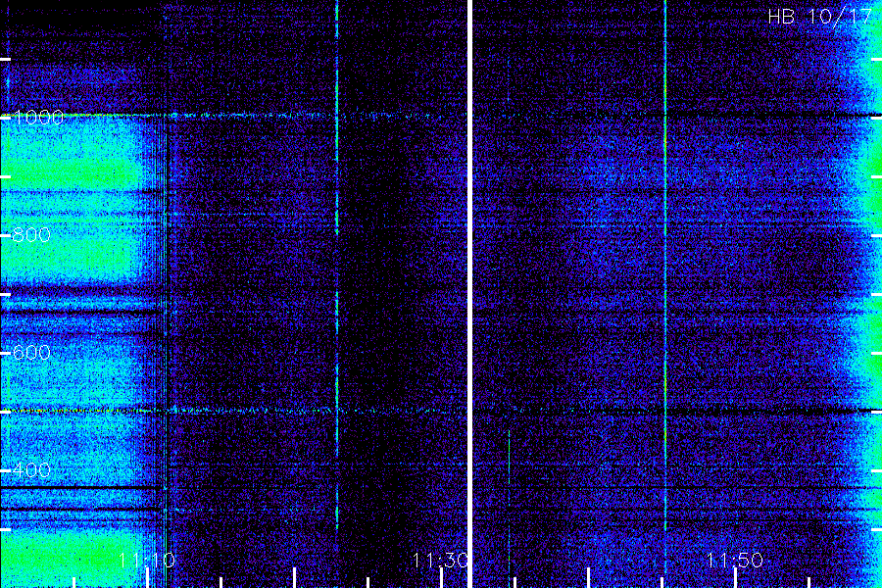Click the "600" frequency axis label
Image resolution: width=882 pixels, height=588 pixels.
click(31, 353)
